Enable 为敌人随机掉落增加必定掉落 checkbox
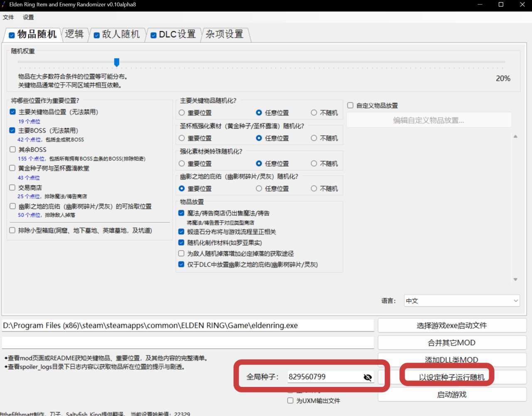 [x=181, y=253]
